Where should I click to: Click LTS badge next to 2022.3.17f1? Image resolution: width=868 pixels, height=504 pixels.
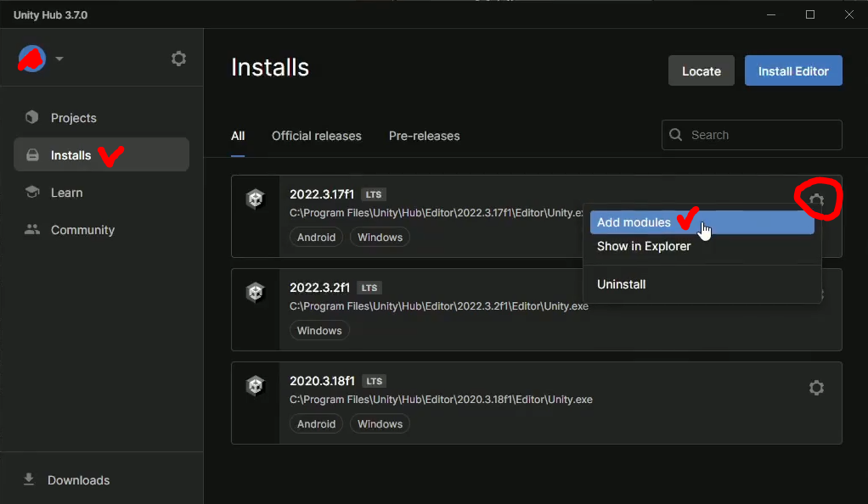click(x=374, y=195)
